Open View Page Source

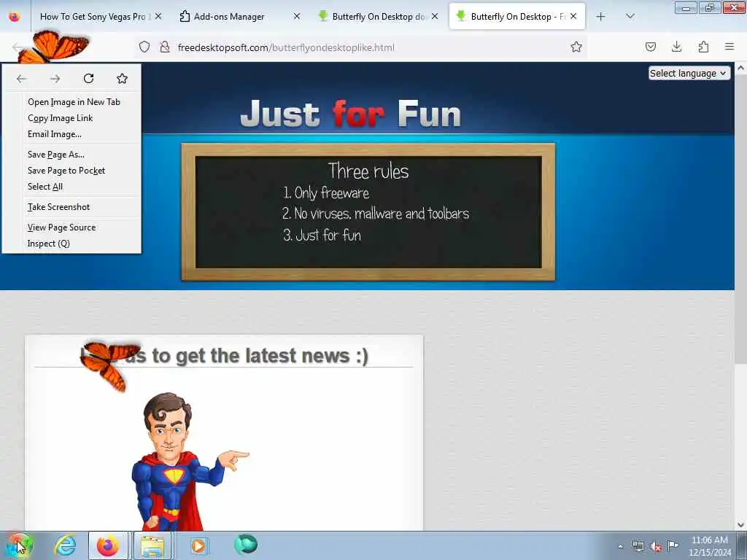click(61, 227)
